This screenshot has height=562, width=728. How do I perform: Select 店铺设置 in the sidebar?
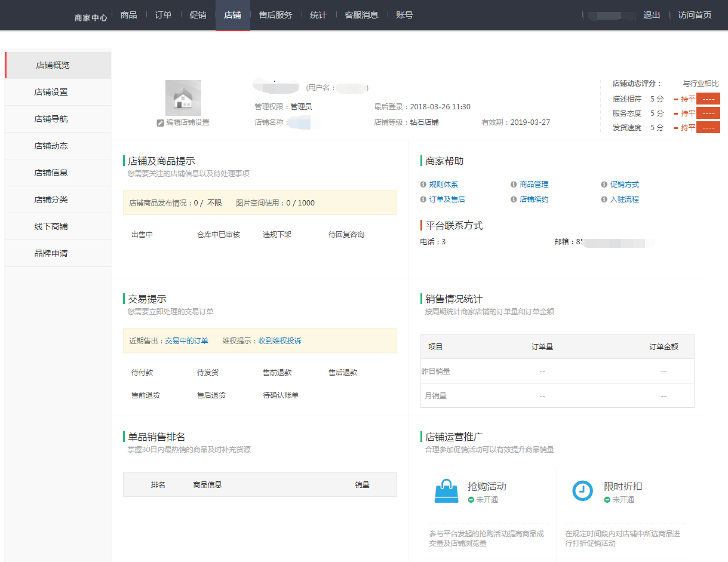57,92
